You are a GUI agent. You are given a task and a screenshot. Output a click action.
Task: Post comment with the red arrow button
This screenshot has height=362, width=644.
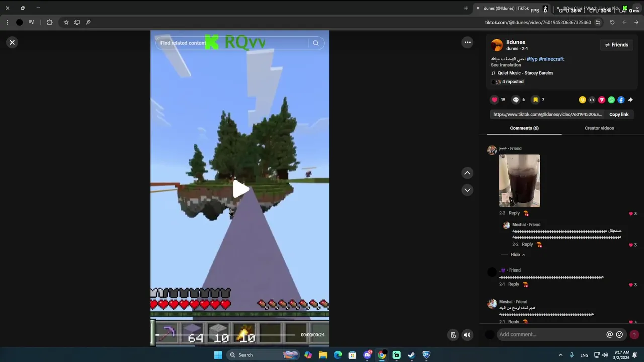click(x=634, y=335)
